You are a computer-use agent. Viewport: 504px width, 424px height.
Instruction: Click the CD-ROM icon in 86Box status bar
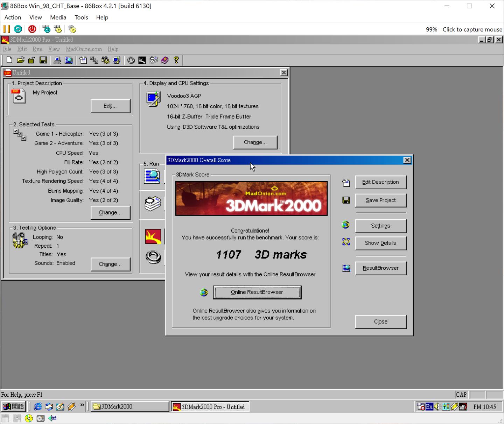(x=29, y=418)
